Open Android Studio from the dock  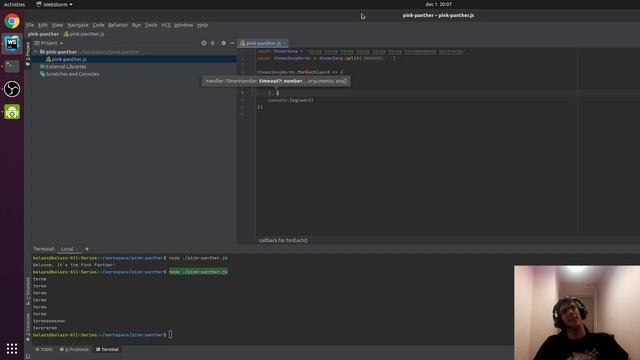pos(12,111)
